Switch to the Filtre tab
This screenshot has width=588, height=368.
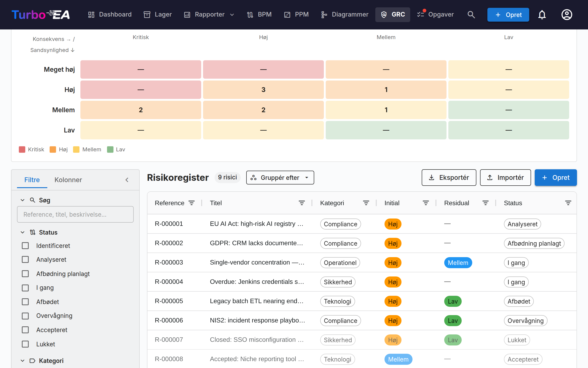click(32, 180)
